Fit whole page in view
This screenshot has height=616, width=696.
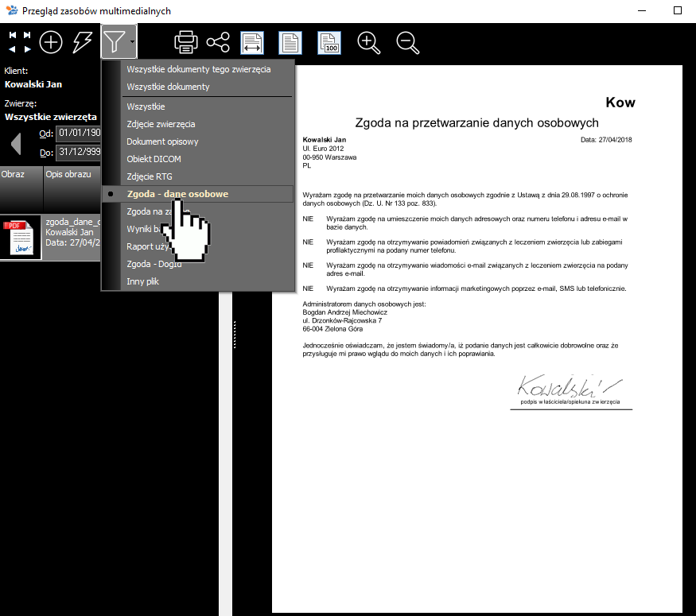coord(290,43)
